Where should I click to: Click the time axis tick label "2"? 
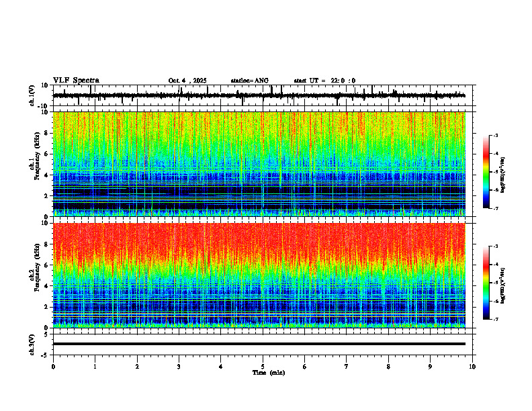coord(137,367)
